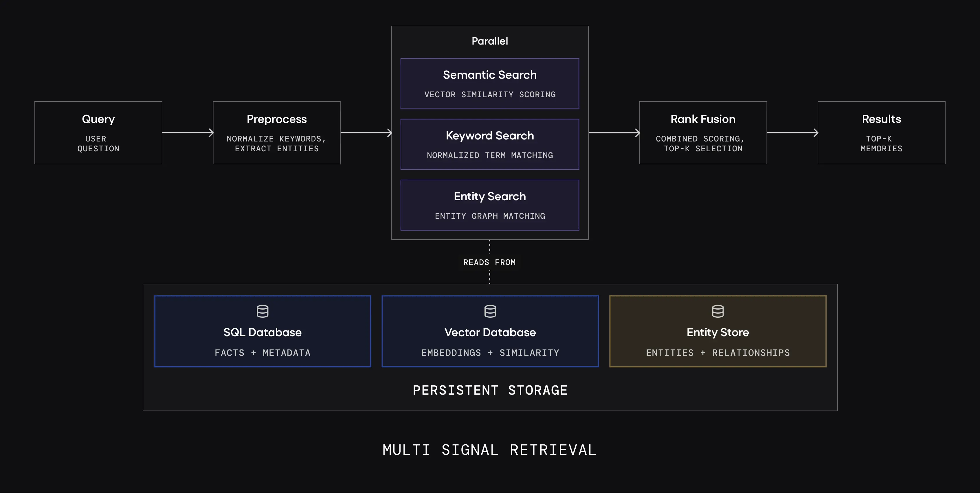Click the SQL Database cylinder icon
This screenshot has height=493, width=980.
[x=263, y=311]
